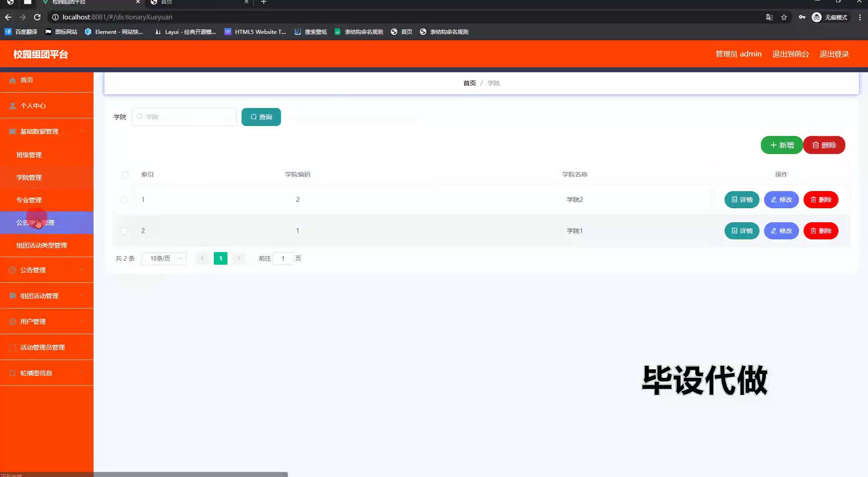The height and width of the screenshot is (477, 868).
Task: Bookmark this page with star icon
Action: [x=784, y=17]
